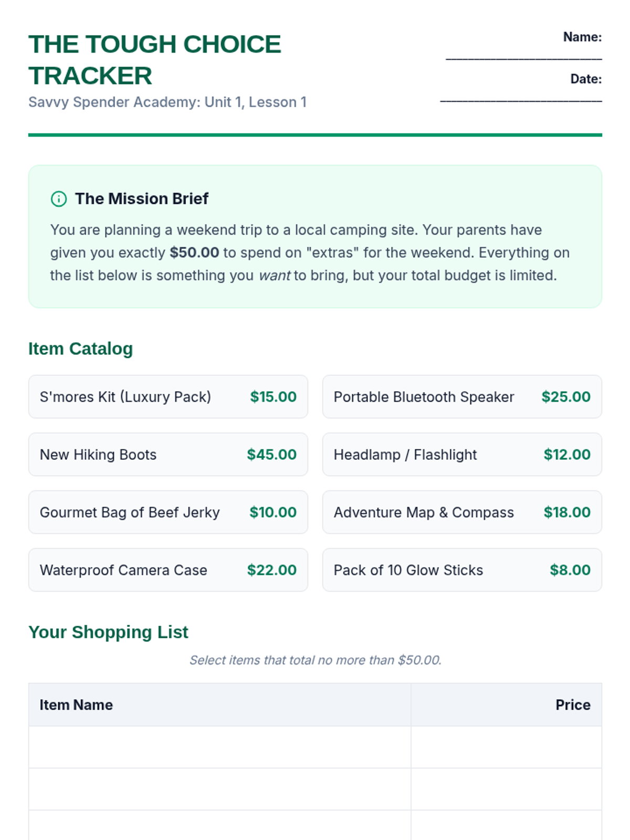Click the Date blank line
Screen dimensions: 630x840
(x=521, y=100)
